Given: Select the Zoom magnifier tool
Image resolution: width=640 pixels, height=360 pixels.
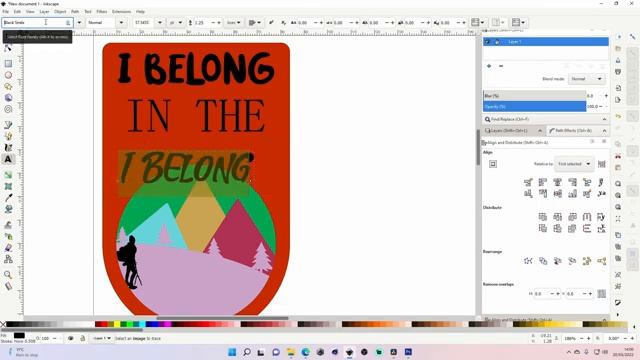Looking at the screenshot, I should 8,274.
